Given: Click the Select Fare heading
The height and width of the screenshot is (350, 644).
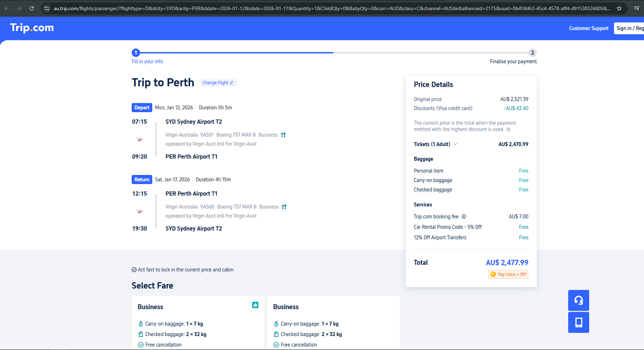Looking at the screenshot, I should pyautogui.click(x=153, y=286).
